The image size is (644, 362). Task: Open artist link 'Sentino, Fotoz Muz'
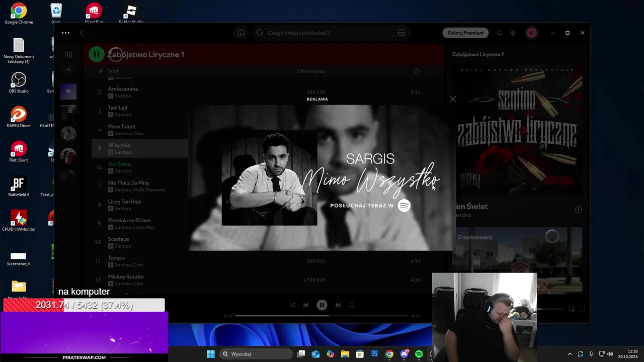click(135, 228)
